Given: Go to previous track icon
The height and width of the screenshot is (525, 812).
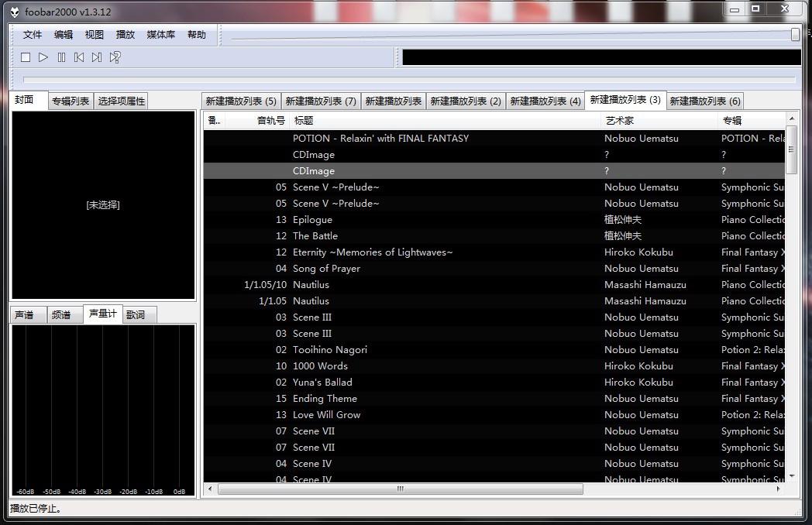Looking at the screenshot, I should (79, 57).
